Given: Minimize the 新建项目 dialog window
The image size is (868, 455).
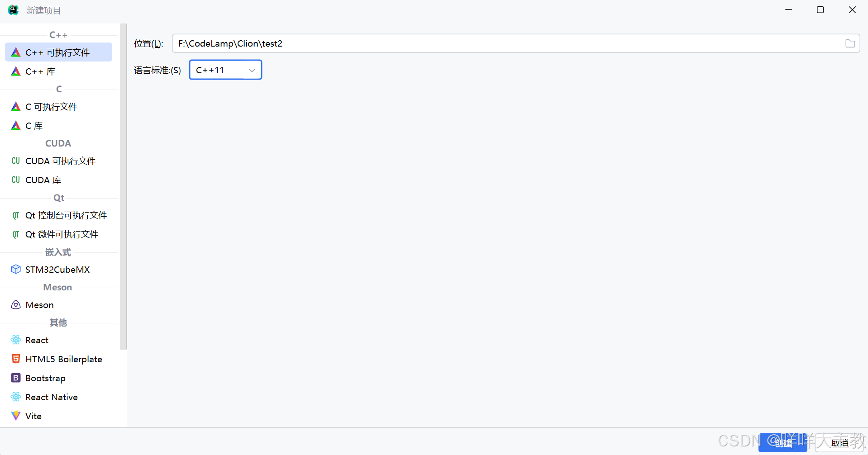Looking at the screenshot, I should (x=789, y=9).
